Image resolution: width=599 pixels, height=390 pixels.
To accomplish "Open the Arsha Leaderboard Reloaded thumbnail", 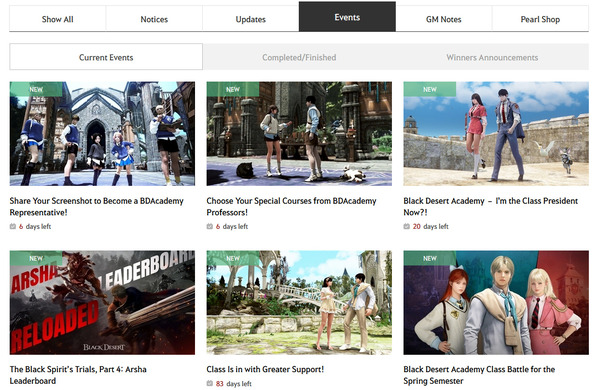I will click(x=102, y=303).
